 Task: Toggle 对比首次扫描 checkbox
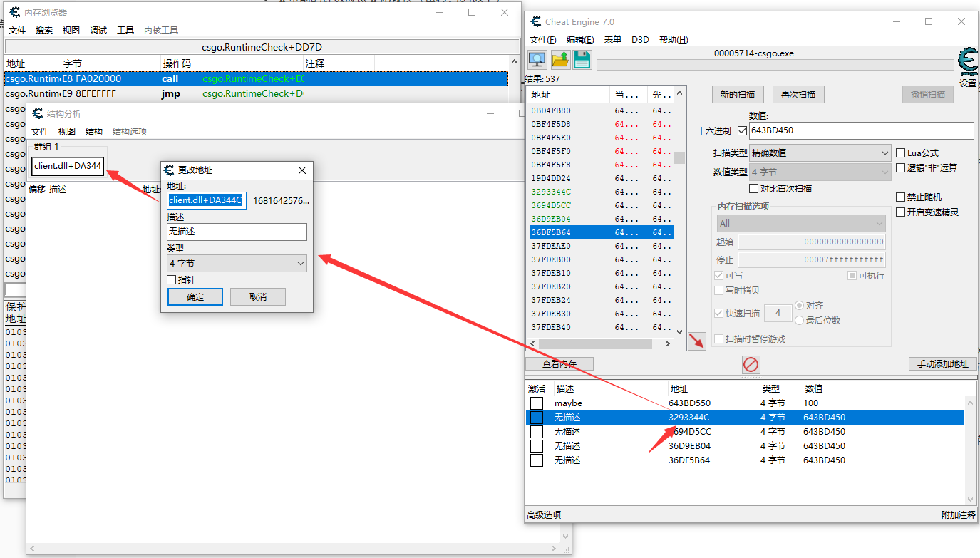click(x=754, y=189)
